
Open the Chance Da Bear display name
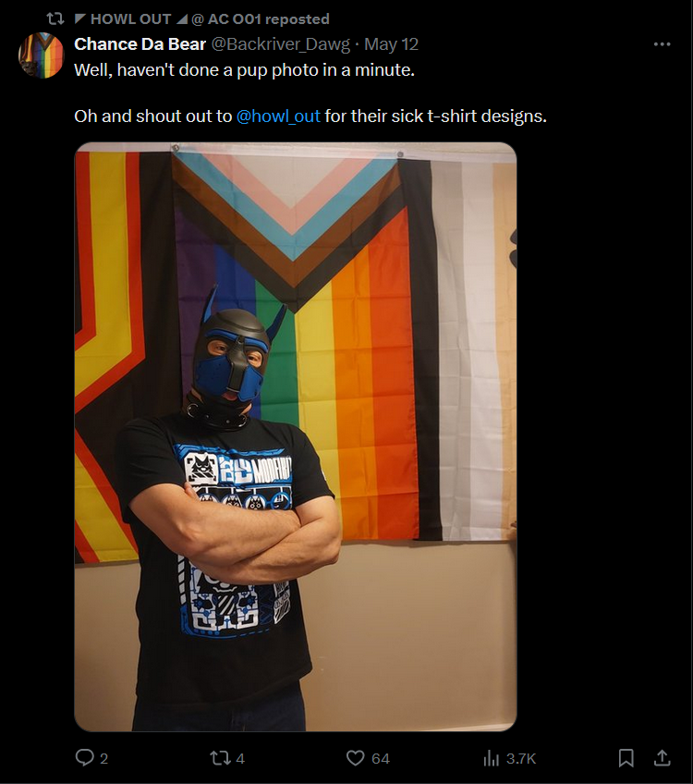pyautogui.click(x=140, y=44)
